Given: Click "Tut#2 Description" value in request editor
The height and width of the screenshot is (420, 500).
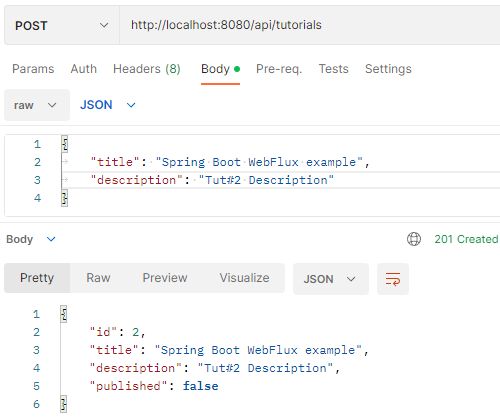Looking at the screenshot, I should 266,180.
